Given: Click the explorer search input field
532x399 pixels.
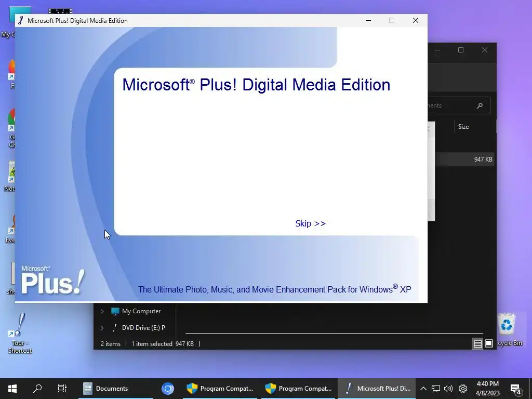Looking at the screenshot, I should pyautogui.click(x=459, y=105).
